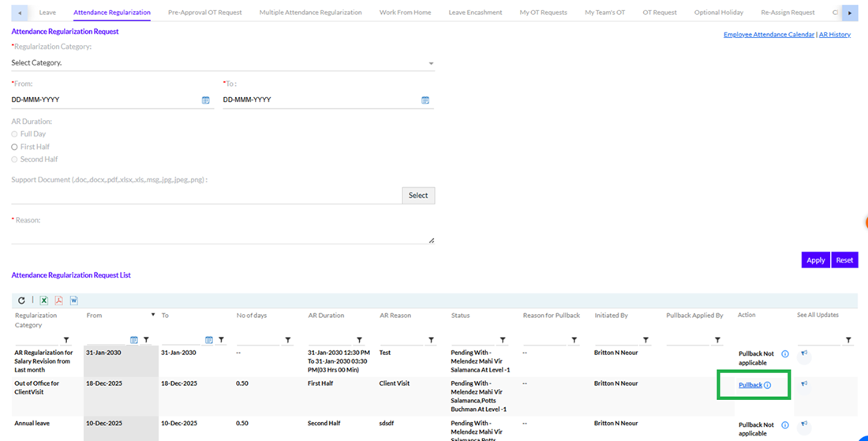Open Employee Attendance Calendar link
Screen dimensions: 868x441
pyautogui.click(x=768, y=35)
